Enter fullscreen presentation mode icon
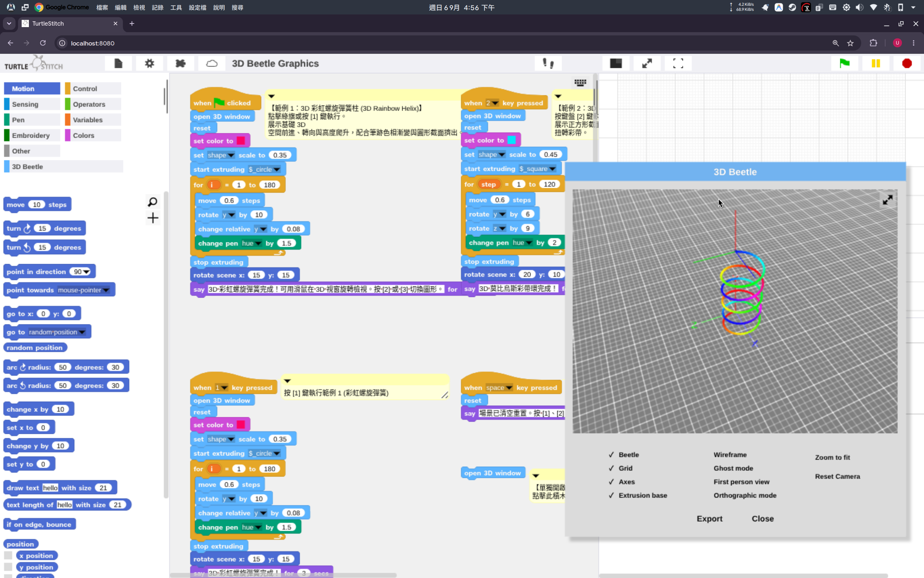 678,64
